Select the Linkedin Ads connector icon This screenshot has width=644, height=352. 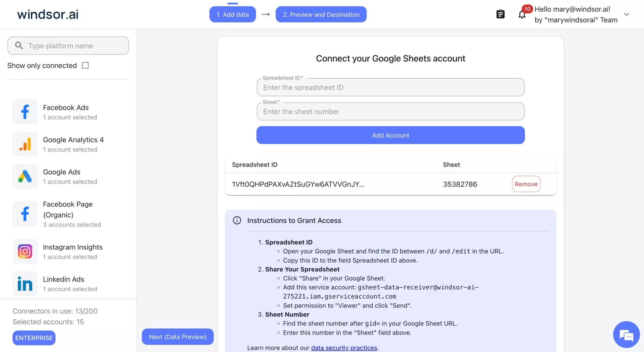click(x=25, y=283)
